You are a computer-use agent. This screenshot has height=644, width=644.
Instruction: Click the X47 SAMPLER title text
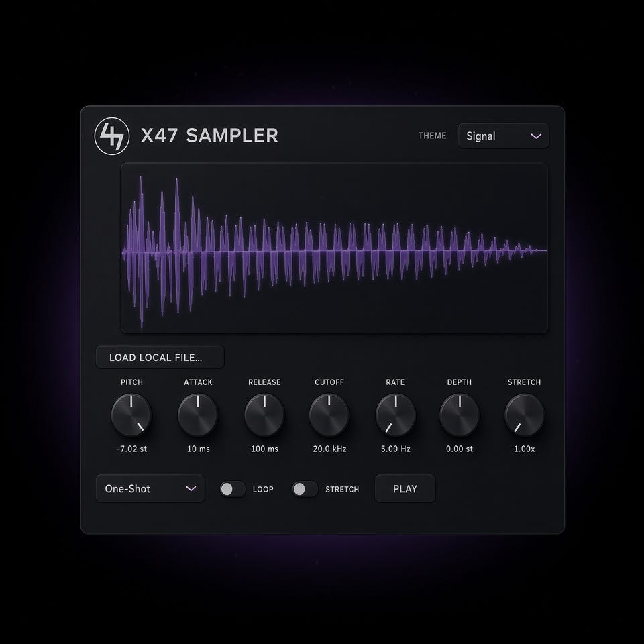tap(209, 136)
